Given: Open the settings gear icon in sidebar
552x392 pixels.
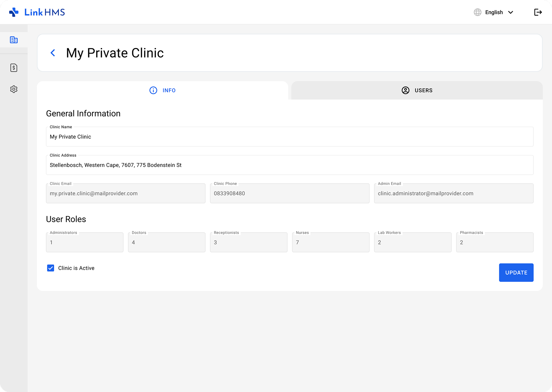Looking at the screenshot, I should click(14, 89).
